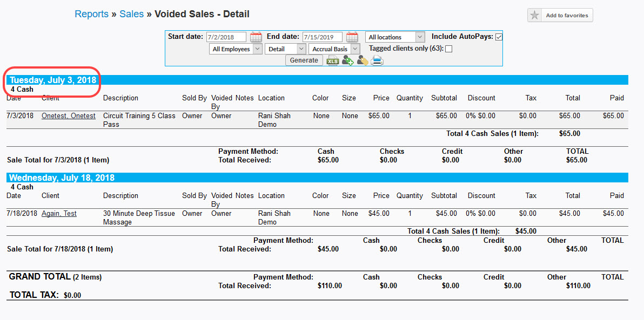
Task: Click the add clients icon with green plus
Action: pos(347,60)
